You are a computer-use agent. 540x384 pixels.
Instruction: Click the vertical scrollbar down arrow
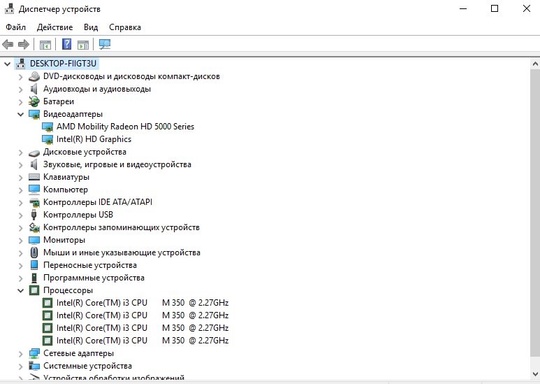click(x=535, y=374)
